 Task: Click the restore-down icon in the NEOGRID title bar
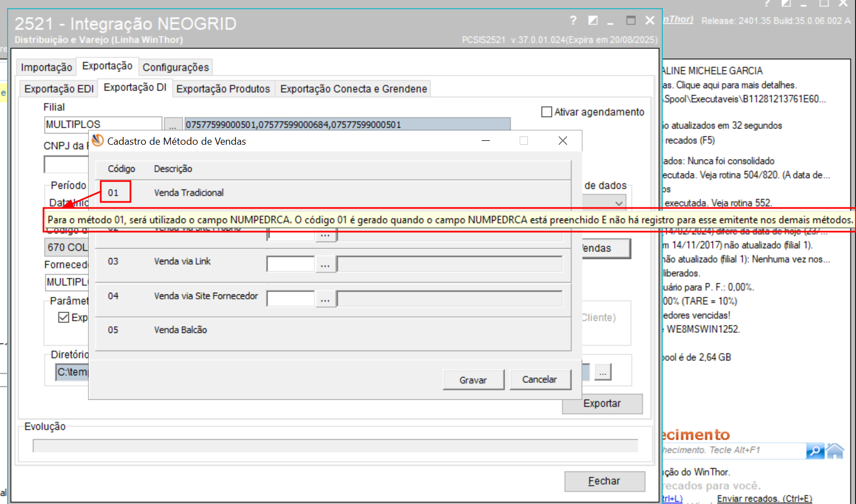(593, 20)
